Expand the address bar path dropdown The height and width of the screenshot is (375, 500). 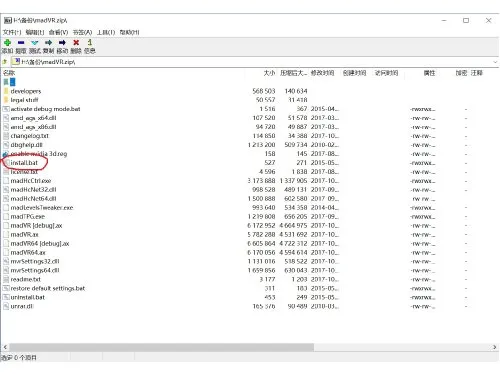pos(495,62)
